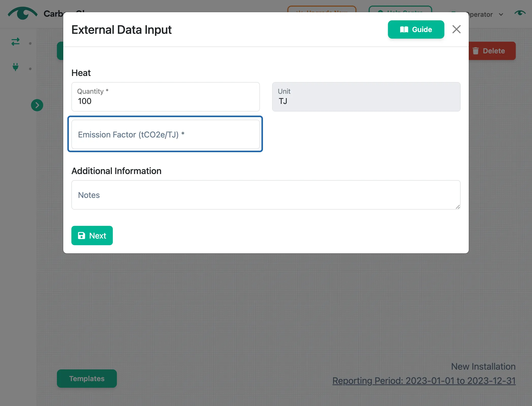This screenshot has width=532, height=406.
Task: Close the External Data Input dialog
Action: (x=456, y=29)
